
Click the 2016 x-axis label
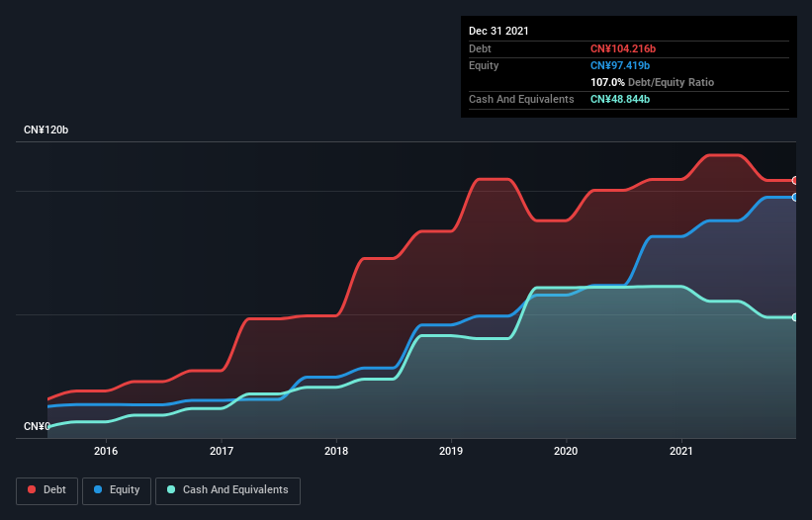click(106, 451)
